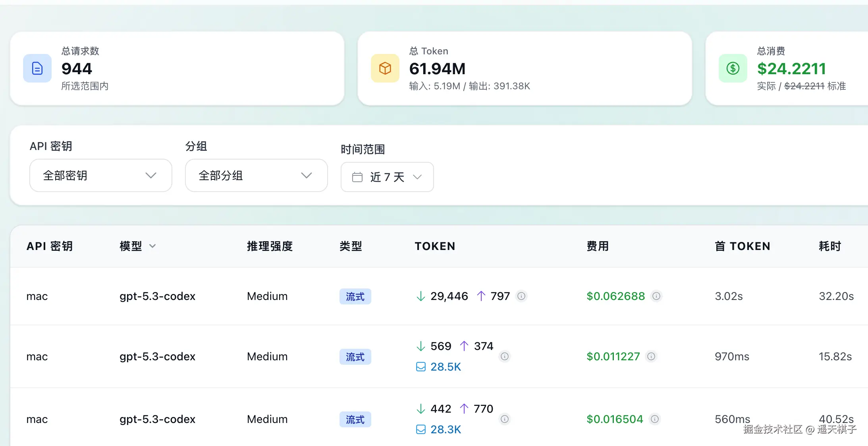Click the cache icon beside 28.5K
Screen dimensions: 868x446
click(420, 367)
